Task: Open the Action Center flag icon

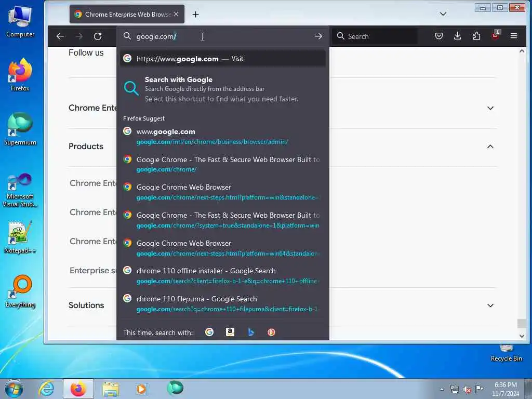Action: coord(480,389)
